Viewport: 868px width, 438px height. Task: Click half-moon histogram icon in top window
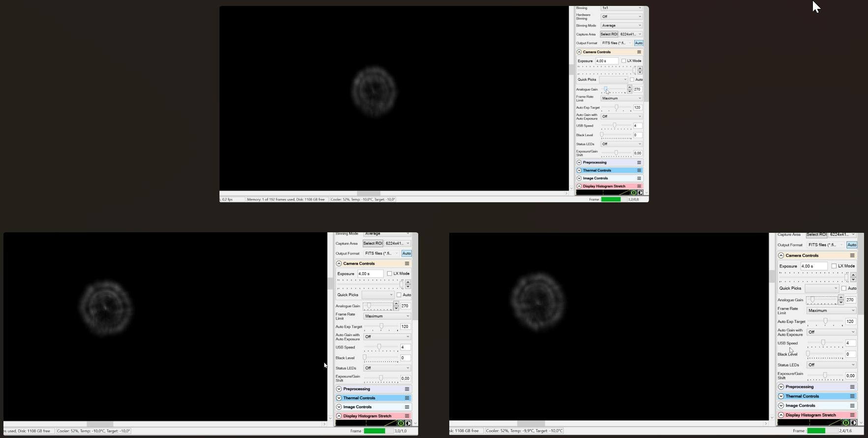tap(640, 192)
